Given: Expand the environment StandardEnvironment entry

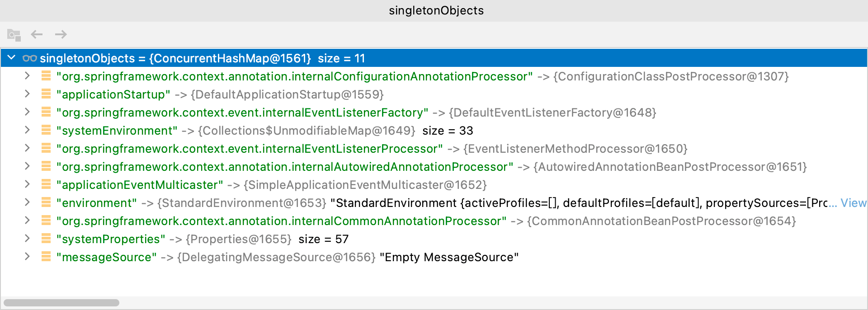Looking at the screenshot, I should (27, 202).
